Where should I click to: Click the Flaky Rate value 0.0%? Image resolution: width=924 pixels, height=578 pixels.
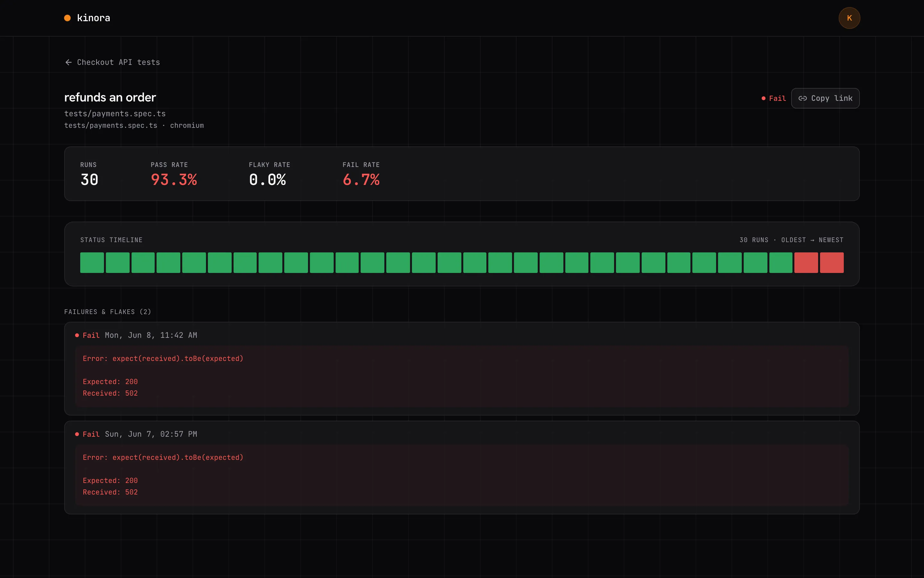click(267, 180)
